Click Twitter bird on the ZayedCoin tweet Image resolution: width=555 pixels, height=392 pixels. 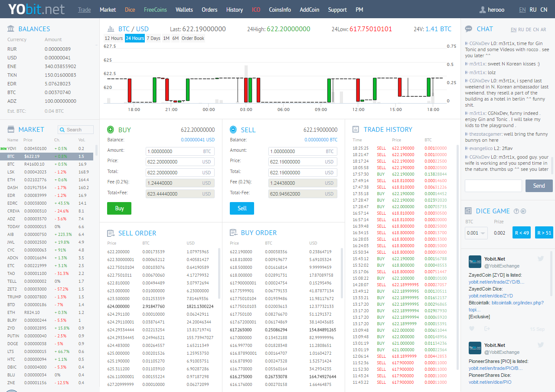[540, 258]
